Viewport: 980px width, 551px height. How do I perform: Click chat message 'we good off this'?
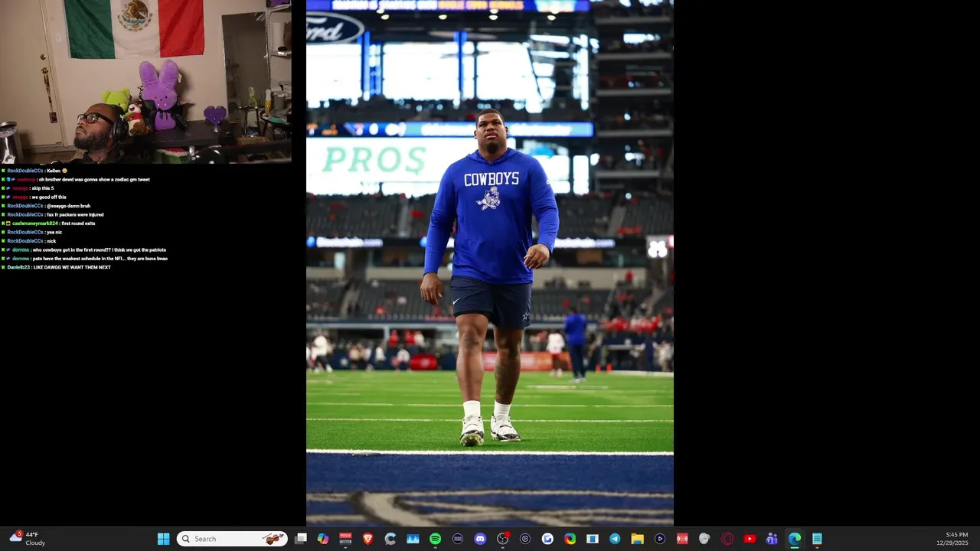(50, 197)
